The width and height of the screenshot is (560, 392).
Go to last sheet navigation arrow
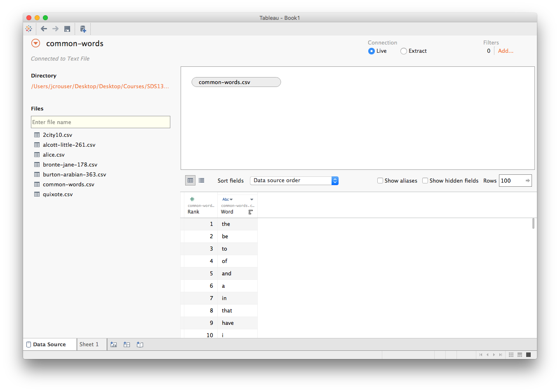501,354
